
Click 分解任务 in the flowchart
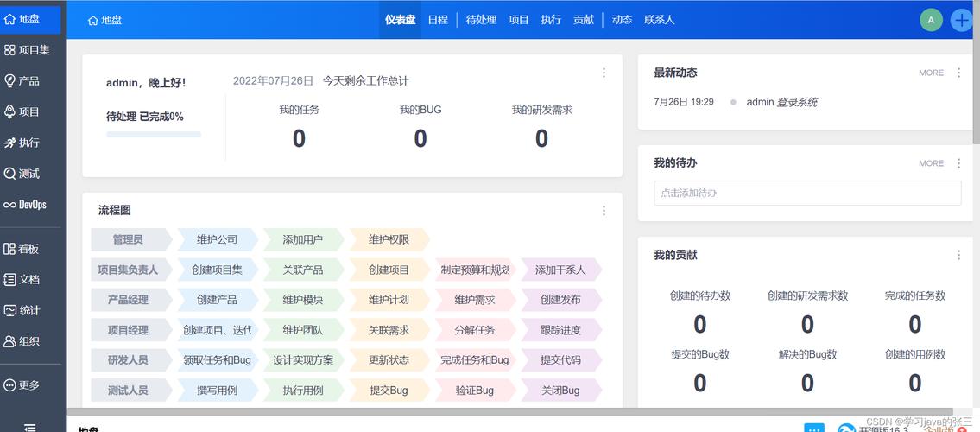[475, 330]
